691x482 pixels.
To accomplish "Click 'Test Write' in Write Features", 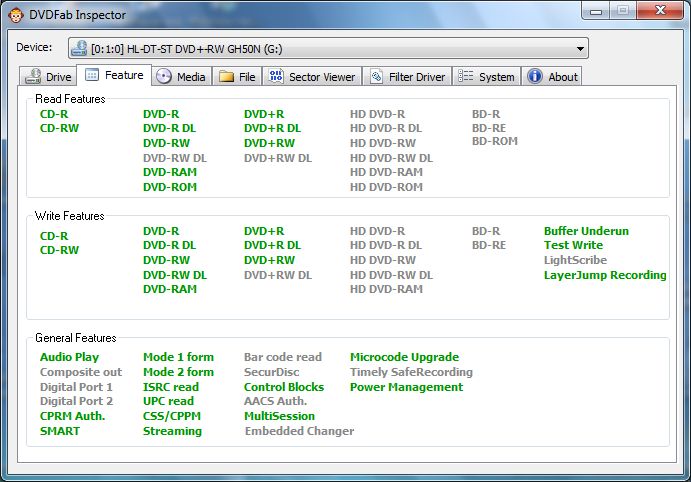I will pyautogui.click(x=573, y=245).
